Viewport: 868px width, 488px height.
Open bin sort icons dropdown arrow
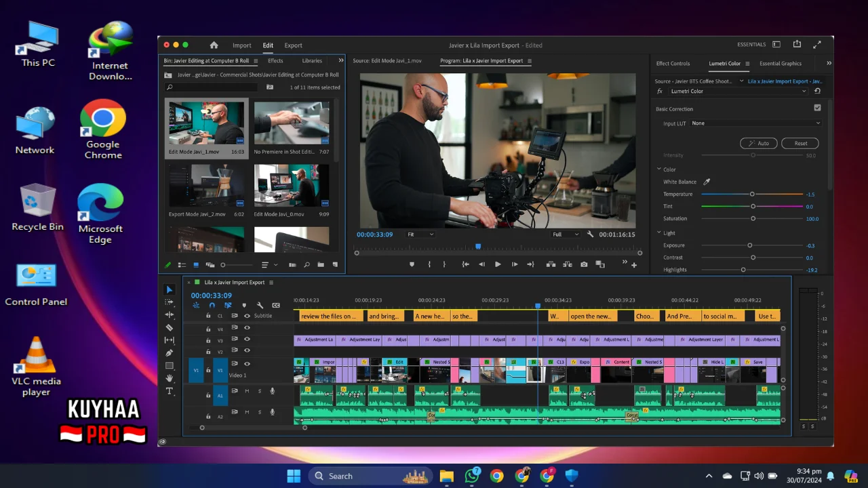click(275, 265)
